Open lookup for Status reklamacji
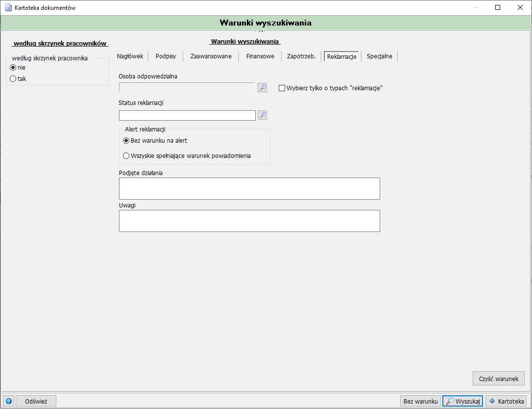 click(262, 115)
